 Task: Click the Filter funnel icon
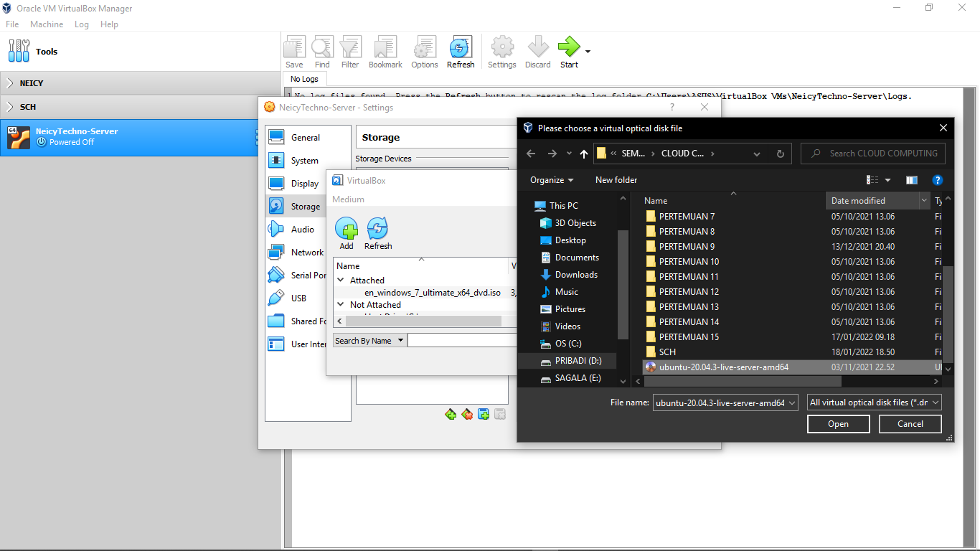pyautogui.click(x=350, y=52)
